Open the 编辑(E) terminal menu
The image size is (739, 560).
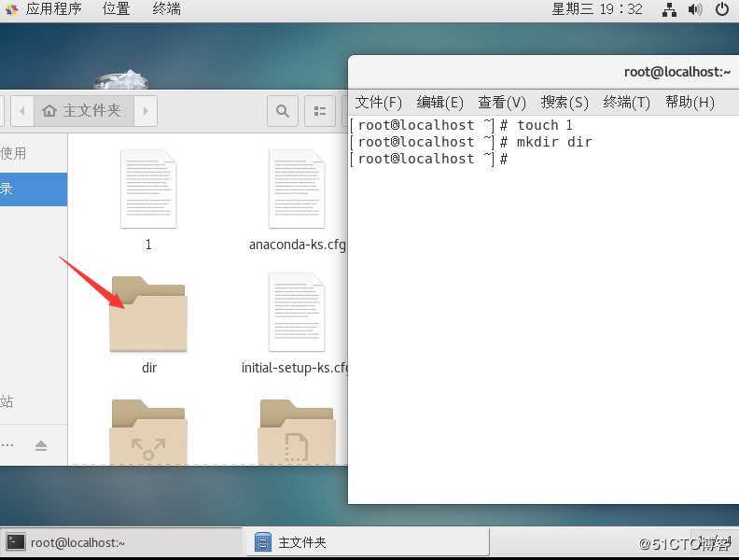[x=439, y=102]
